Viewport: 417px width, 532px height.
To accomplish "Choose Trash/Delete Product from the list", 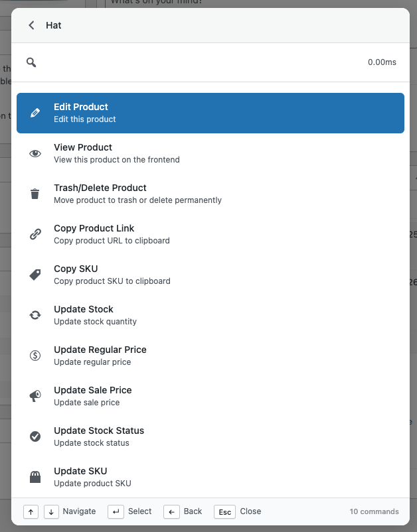I will tap(210, 194).
